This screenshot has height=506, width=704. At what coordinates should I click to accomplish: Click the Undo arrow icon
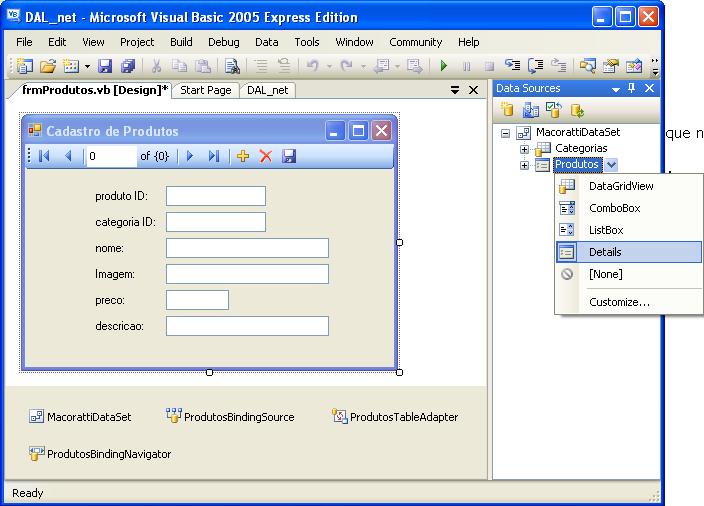pyautogui.click(x=312, y=66)
